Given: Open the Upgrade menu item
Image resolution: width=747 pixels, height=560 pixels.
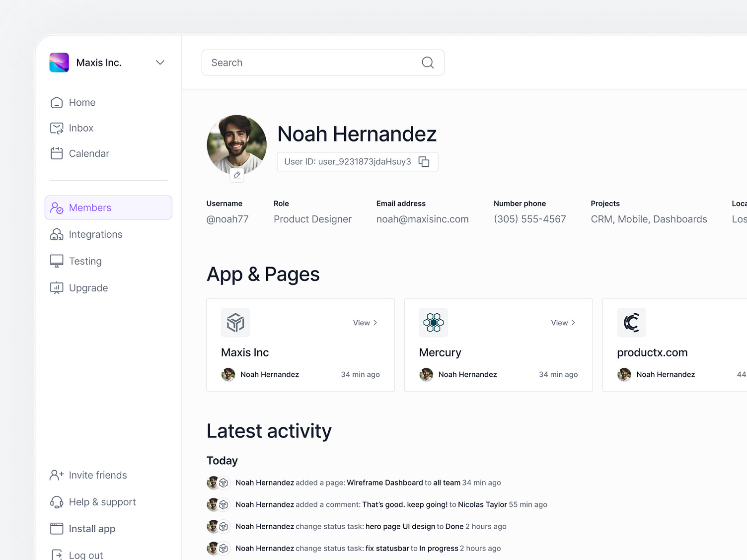Looking at the screenshot, I should (88, 288).
